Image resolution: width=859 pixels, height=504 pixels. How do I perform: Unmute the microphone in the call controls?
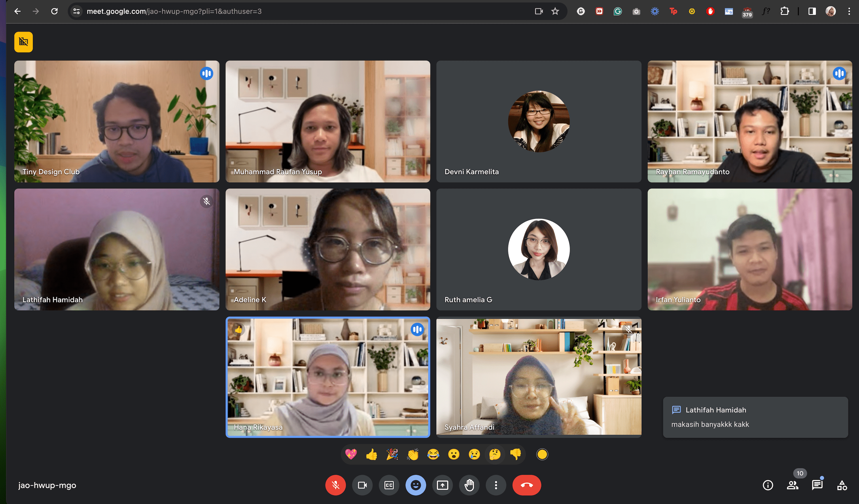click(x=335, y=485)
